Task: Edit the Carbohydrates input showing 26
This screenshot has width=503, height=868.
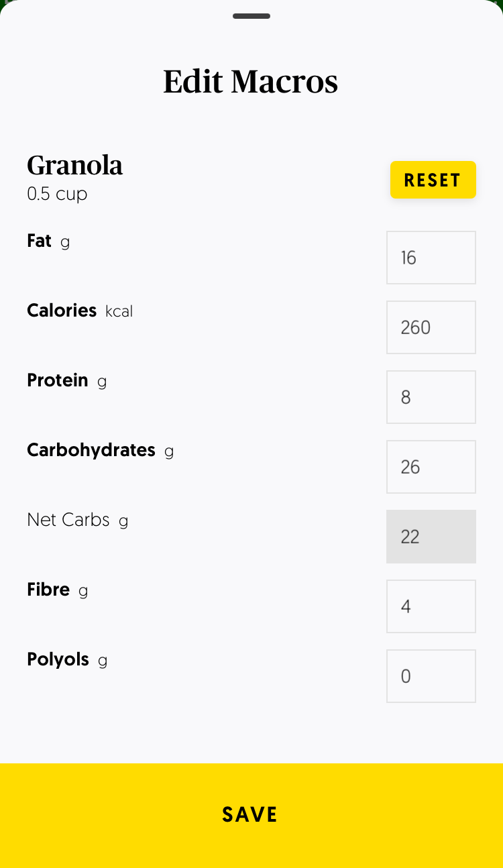Action: click(x=431, y=467)
